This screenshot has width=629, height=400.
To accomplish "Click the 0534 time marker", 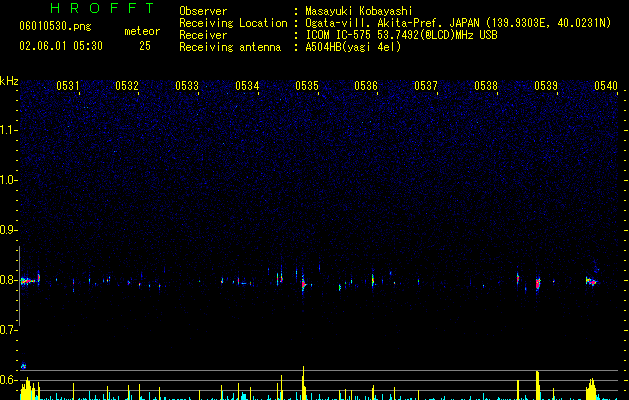I will (247, 86).
